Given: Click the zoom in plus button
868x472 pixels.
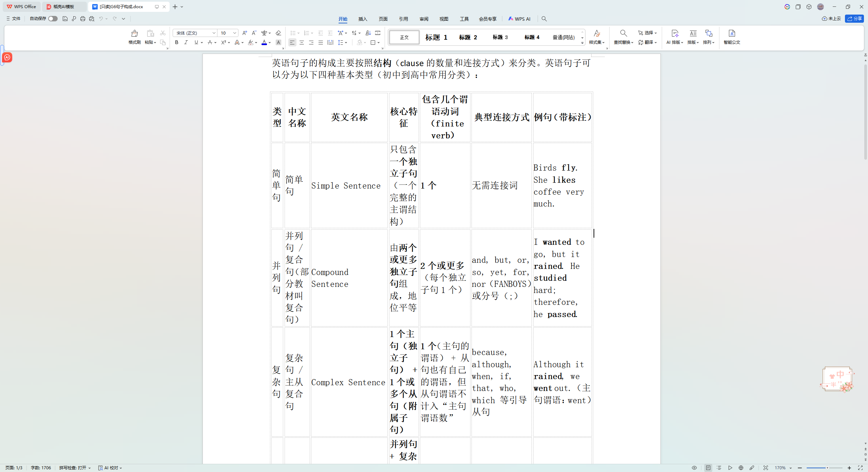Looking at the screenshot, I should tap(849, 468).
